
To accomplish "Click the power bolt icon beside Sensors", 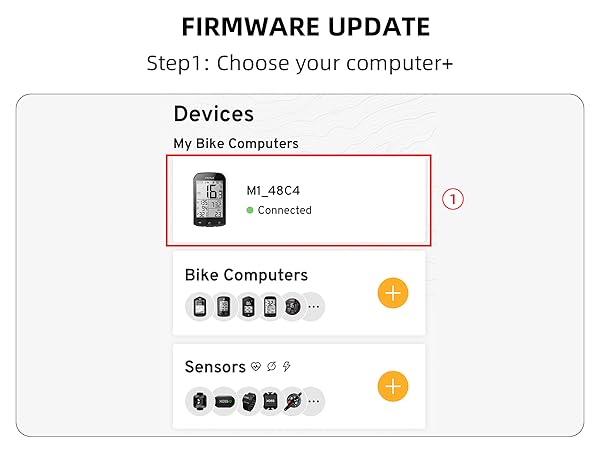I will click(x=287, y=367).
